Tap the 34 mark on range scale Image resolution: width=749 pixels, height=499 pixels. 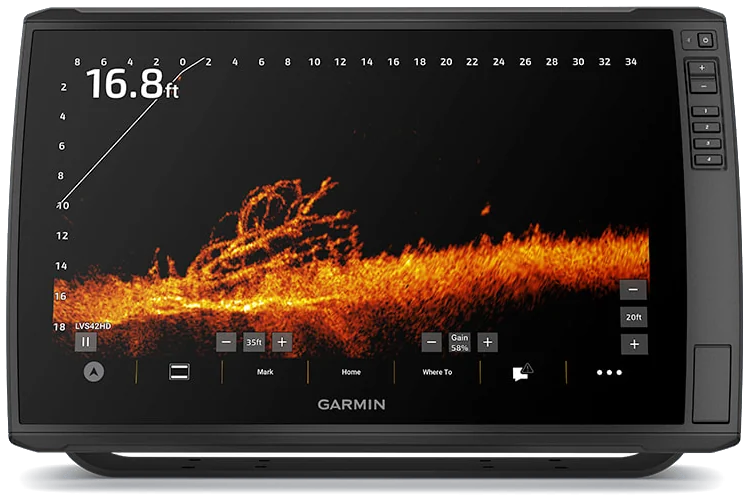(x=631, y=62)
